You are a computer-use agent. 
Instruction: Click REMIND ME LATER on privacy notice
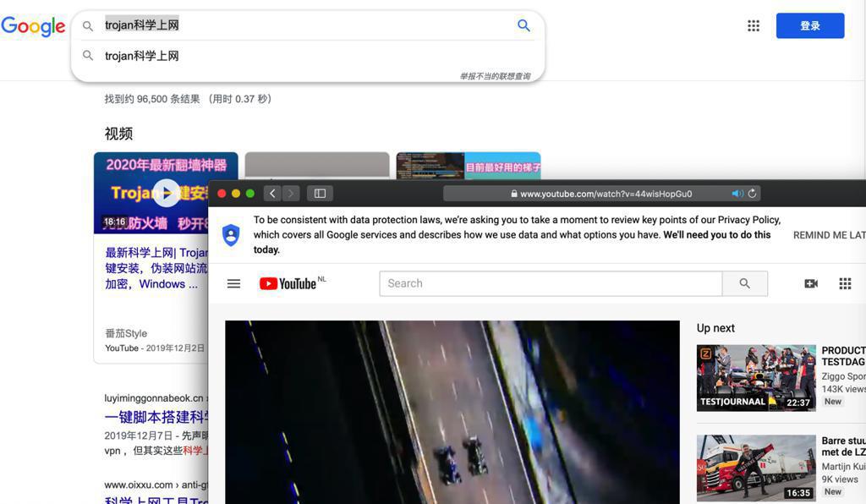point(829,235)
